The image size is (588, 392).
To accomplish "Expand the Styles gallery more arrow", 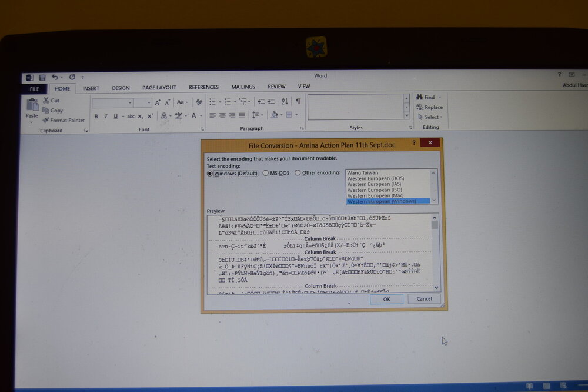I will 406,116.
